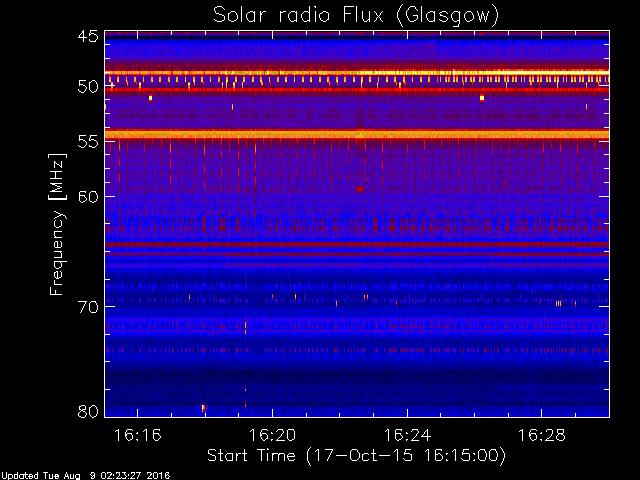Click the orange emission band near 54.5 MHz
The image size is (640, 480).
pos(357,134)
